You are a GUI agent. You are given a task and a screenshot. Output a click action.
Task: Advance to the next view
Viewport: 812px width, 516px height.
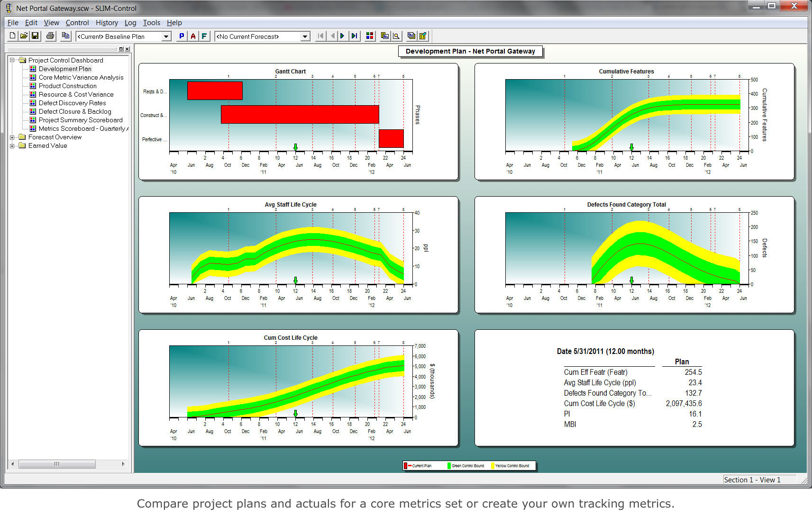click(342, 36)
